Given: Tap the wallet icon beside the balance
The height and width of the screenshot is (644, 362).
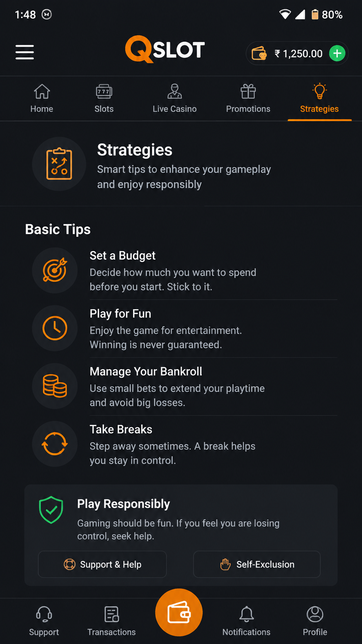Looking at the screenshot, I should [x=259, y=53].
